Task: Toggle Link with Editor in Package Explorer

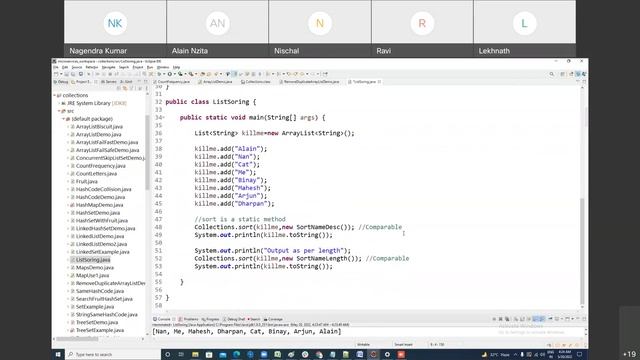Action: 125,88
